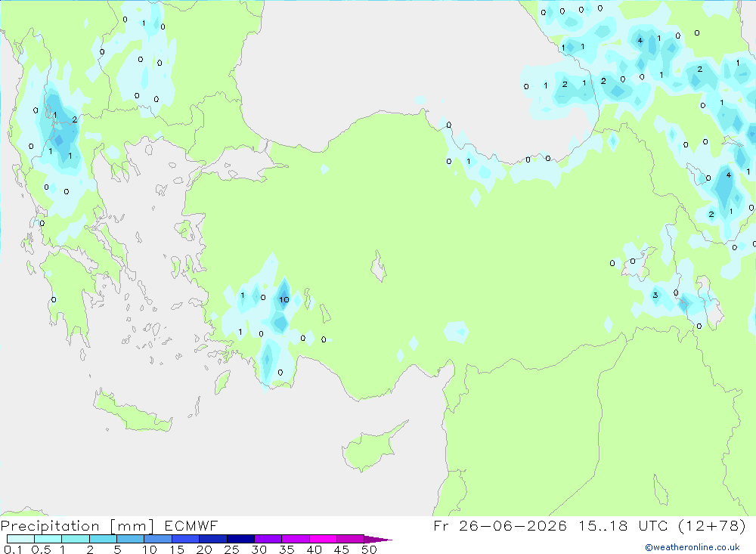Click the 1–2 mm legend swatch
This screenshot has height=554, width=756.
(x=76, y=539)
